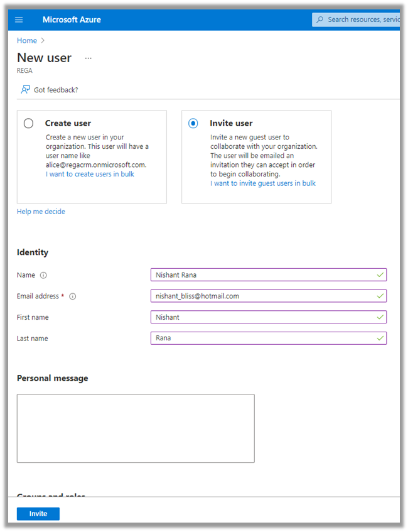
Task: Click the Help me decide link
Action: pyautogui.click(x=41, y=212)
